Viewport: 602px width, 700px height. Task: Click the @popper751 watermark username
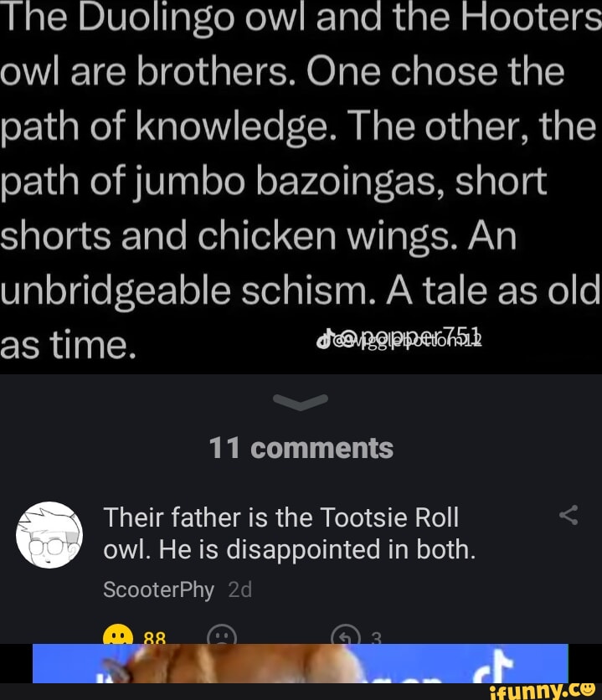tap(408, 340)
